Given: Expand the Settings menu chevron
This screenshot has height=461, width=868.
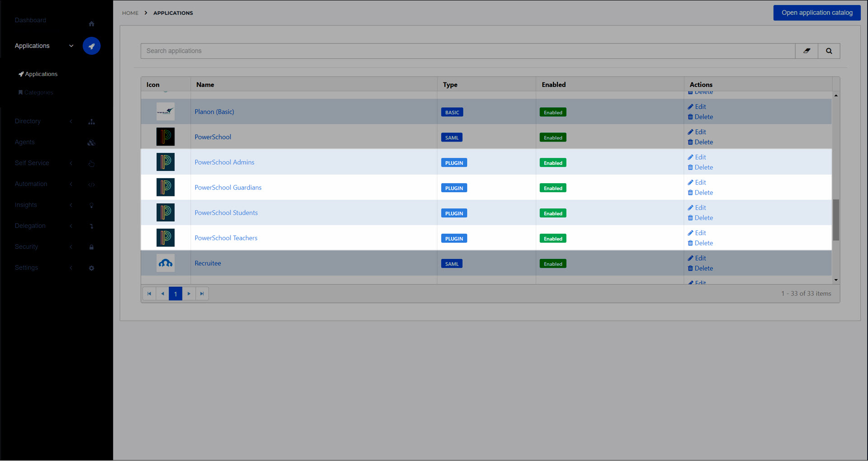Looking at the screenshot, I should (x=71, y=268).
